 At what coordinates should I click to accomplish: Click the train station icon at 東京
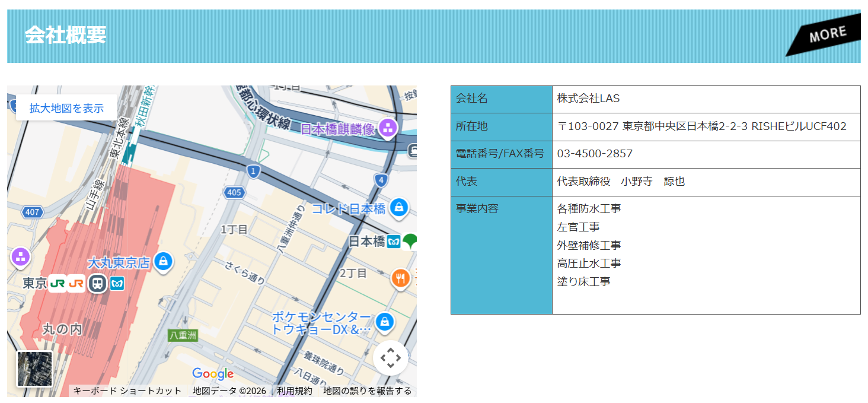(x=98, y=284)
